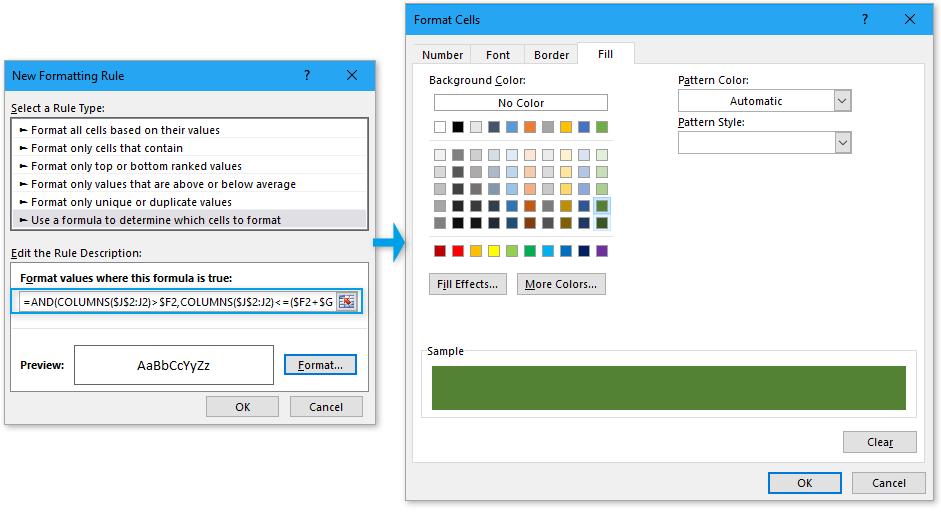941x513 pixels.
Task: Click the formula input field
Action: pos(178,302)
